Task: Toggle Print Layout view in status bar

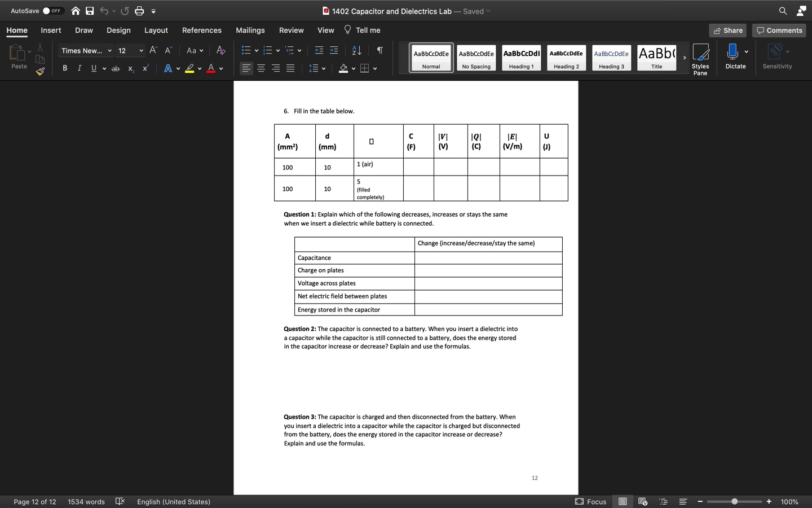Action: pyautogui.click(x=623, y=501)
